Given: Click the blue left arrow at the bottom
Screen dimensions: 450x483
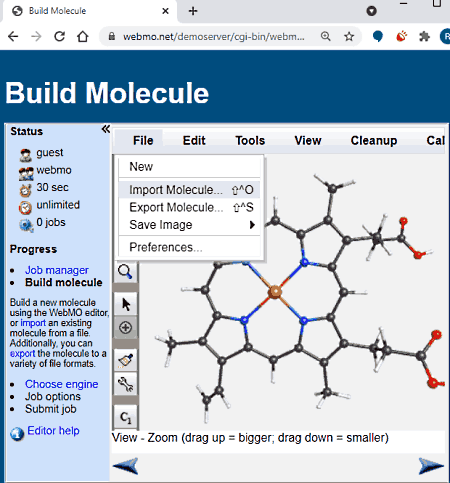Looking at the screenshot, I should (125, 465).
